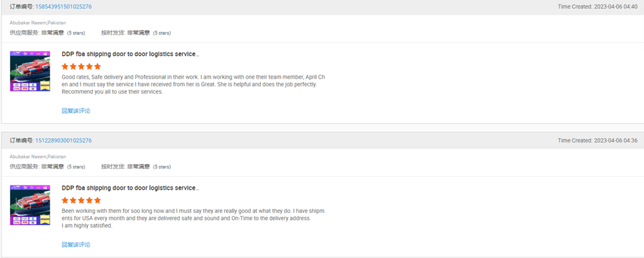The image size is (644, 258).
Task: Click 回复该评论 under the April Chen review
Action: click(76, 111)
